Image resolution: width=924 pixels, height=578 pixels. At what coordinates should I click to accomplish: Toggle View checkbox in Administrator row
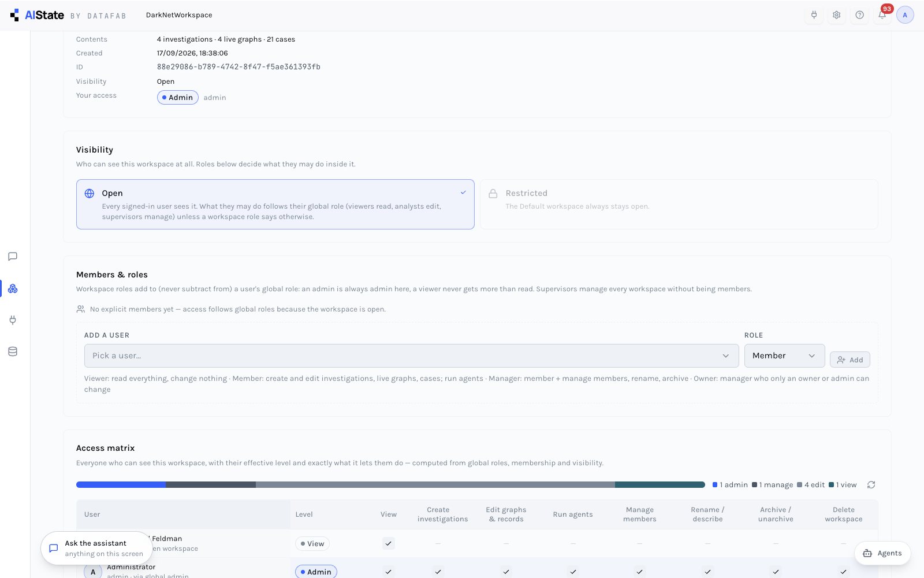pyautogui.click(x=389, y=572)
